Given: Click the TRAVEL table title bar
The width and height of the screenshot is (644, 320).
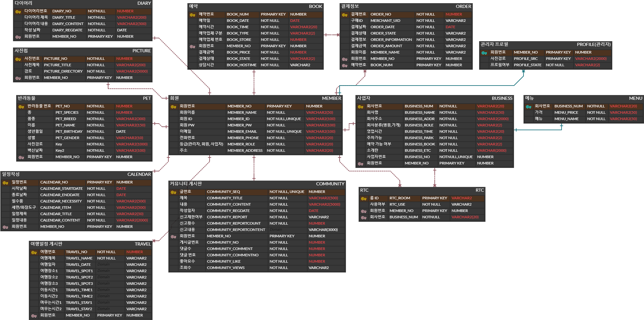Looking at the screenshot, I should pos(91,244).
